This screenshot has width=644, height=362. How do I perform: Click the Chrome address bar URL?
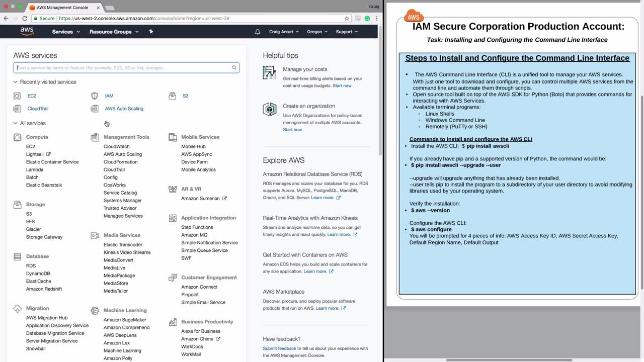(144, 19)
